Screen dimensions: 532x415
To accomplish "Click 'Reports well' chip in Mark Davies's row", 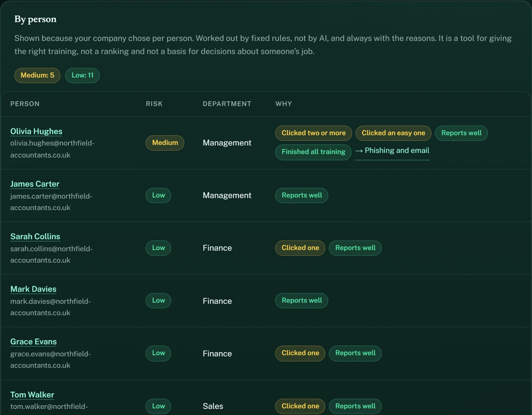I will (x=302, y=301).
